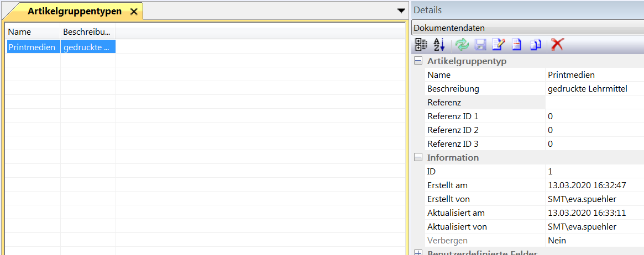The width and height of the screenshot is (644, 255).
Task: Click the edit document pencil icon
Action: point(499,45)
